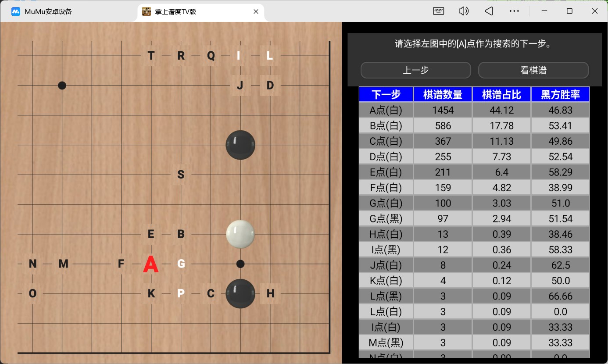Select the O marker at lower left
Screen dimensions: 608x364
point(32,294)
